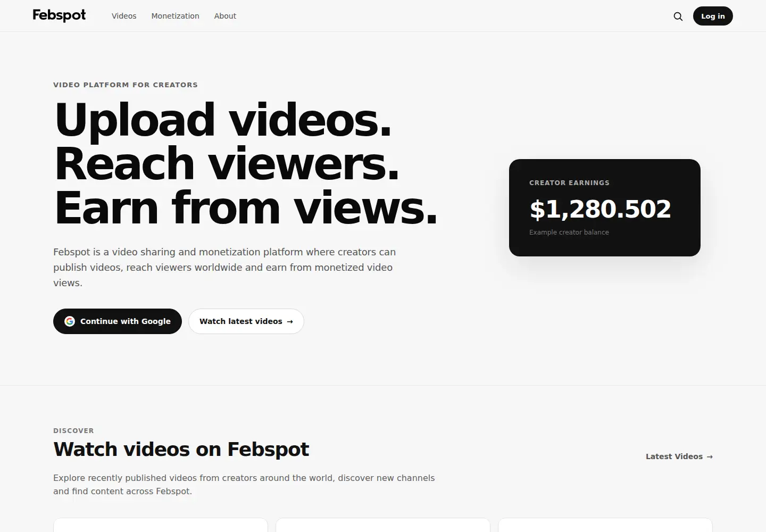This screenshot has height=532, width=766.
Task: Open the About page
Action: 225,16
